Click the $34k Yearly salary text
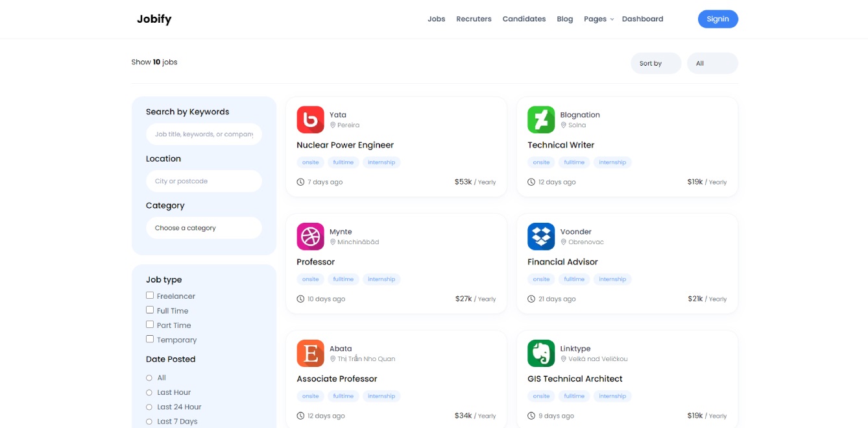868x428 pixels. (476, 416)
